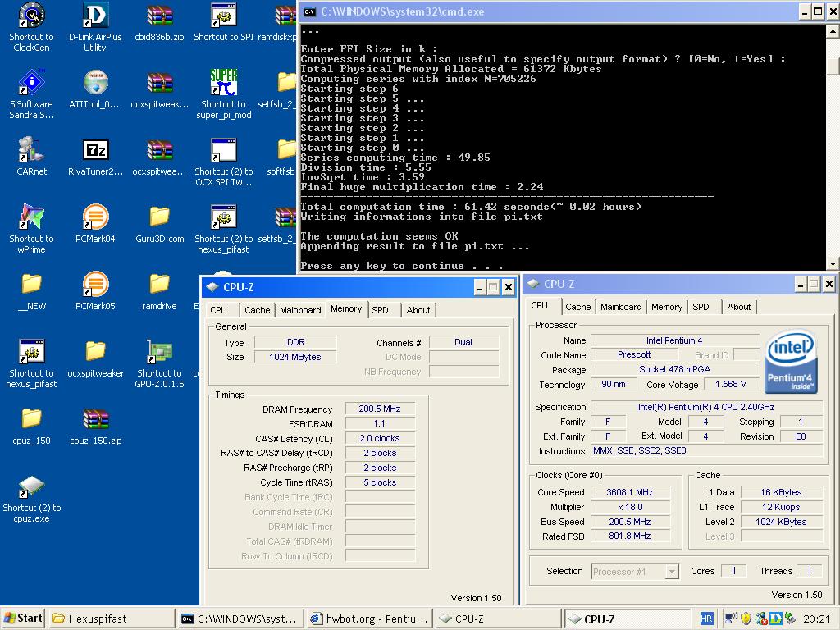Switch to hwbot.org taskbar button
Screen dimensions: 840x630
[370, 619]
